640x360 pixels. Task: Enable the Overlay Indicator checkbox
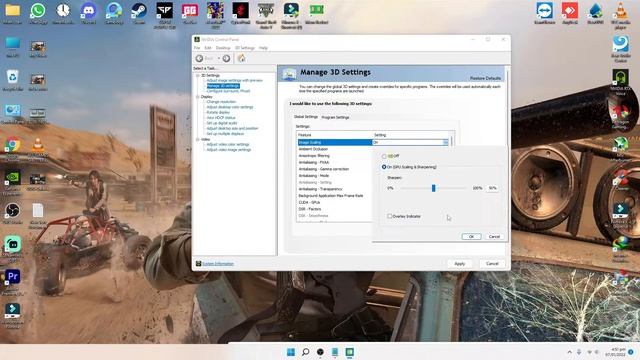389,216
